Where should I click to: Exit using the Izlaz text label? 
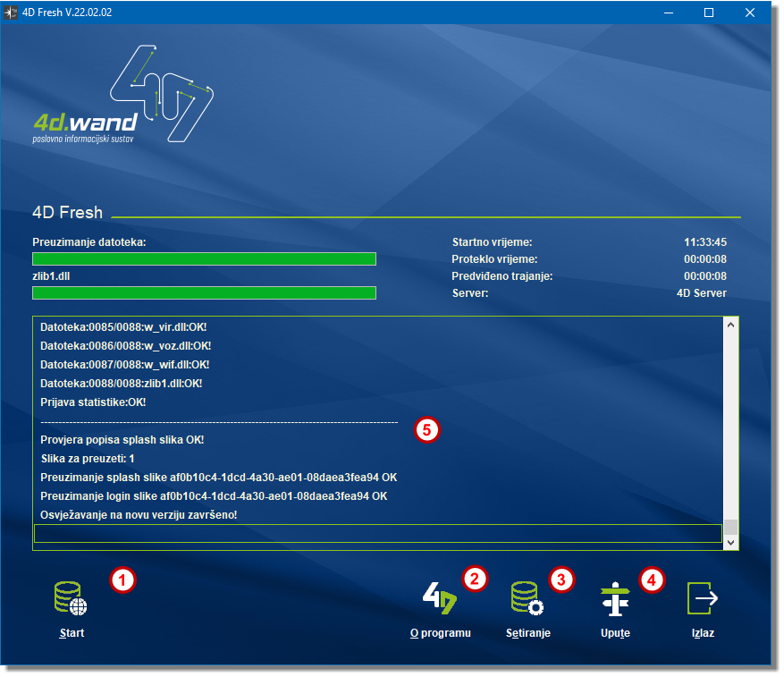tap(702, 633)
